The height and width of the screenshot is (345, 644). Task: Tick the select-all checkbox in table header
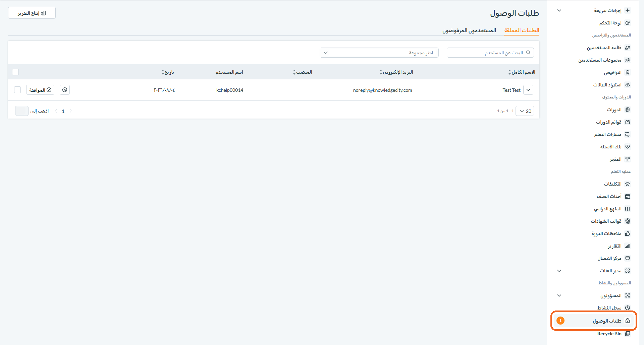pos(15,72)
